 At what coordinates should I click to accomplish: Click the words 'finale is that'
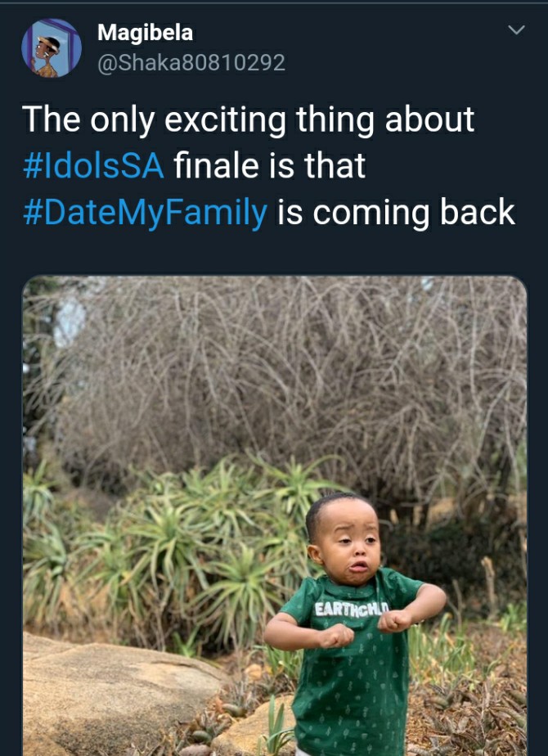click(269, 165)
